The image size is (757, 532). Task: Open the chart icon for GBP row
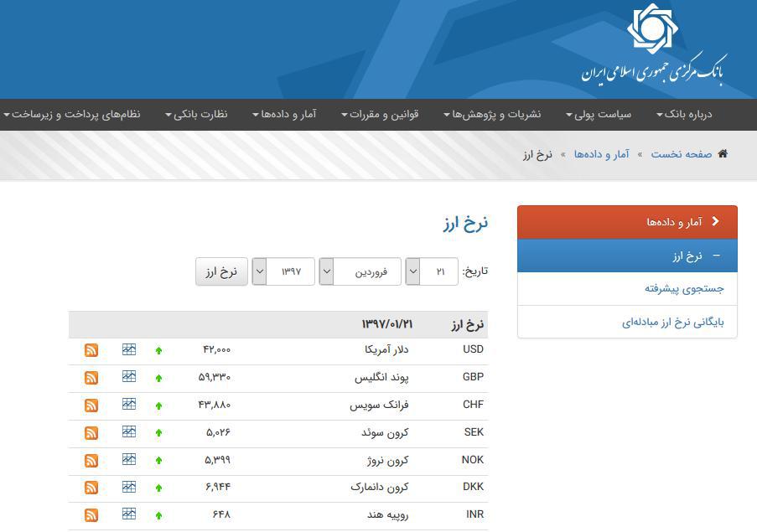(128, 377)
